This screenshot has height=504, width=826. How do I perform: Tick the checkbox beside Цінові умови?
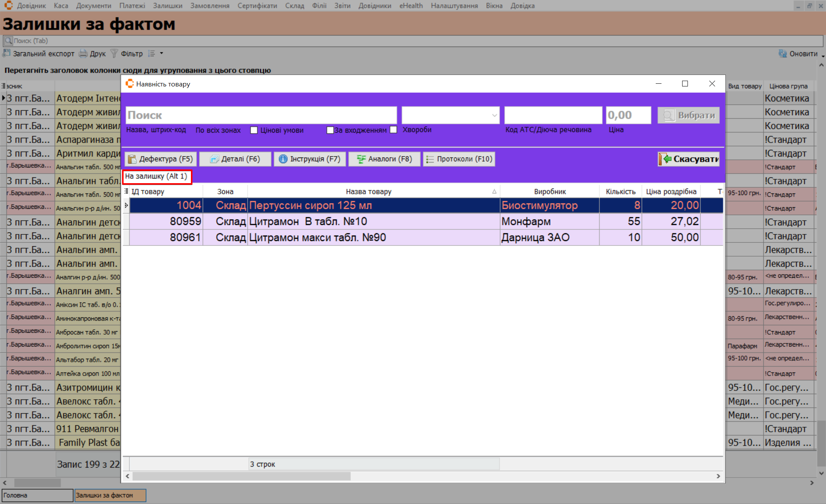[x=254, y=130]
